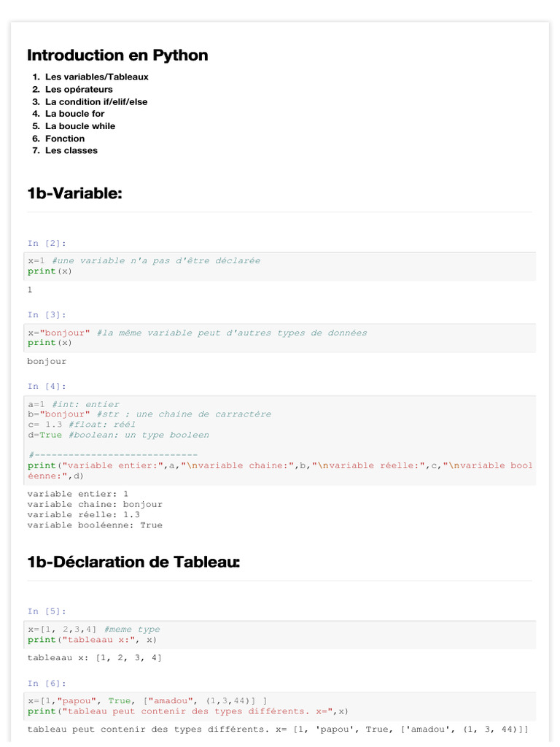Click the '1b-Variable:' section heading
The width and height of the screenshot is (560, 747).
75,193
